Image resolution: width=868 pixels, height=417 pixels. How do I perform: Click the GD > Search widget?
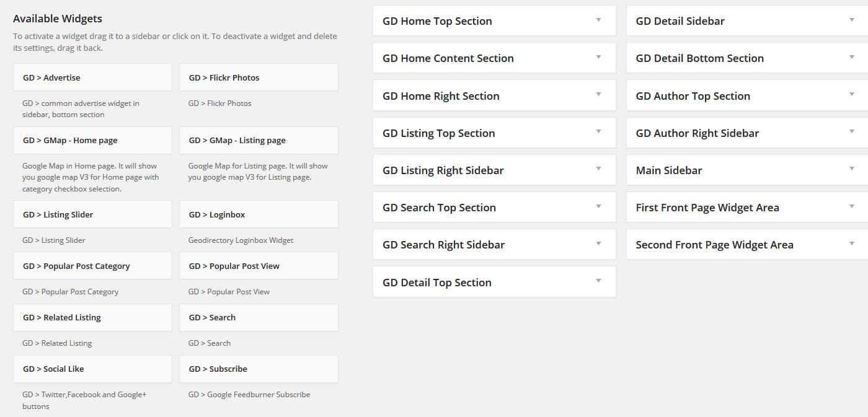[259, 317]
